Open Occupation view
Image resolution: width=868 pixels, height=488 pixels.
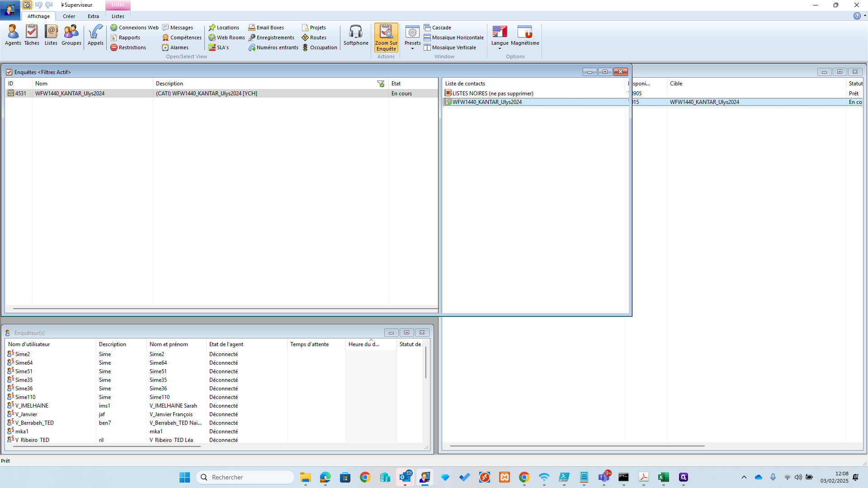pyautogui.click(x=320, y=47)
